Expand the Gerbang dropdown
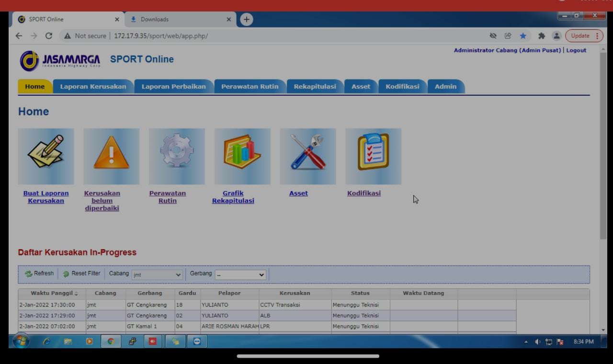The width and height of the screenshot is (613, 364). tap(240, 275)
